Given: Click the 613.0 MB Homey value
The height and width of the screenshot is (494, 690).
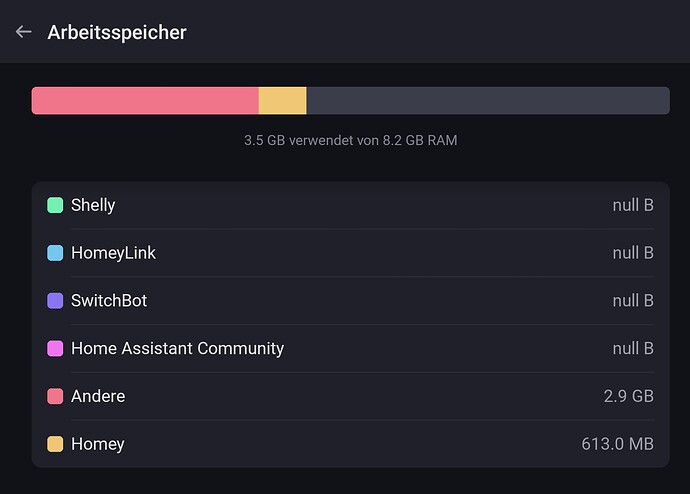Looking at the screenshot, I should coord(617,444).
